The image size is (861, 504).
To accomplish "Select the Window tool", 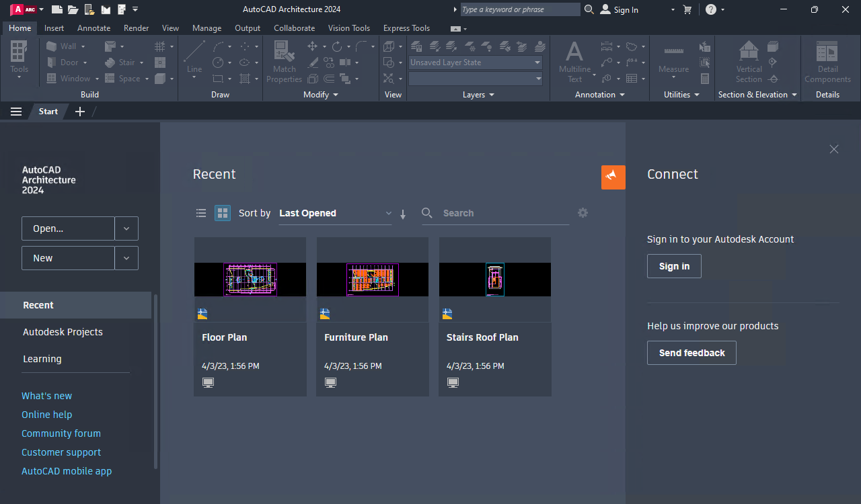I will point(68,79).
